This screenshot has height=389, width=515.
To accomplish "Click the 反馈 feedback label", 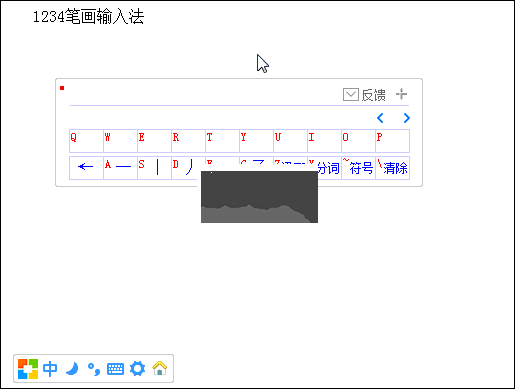I will [x=374, y=95].
